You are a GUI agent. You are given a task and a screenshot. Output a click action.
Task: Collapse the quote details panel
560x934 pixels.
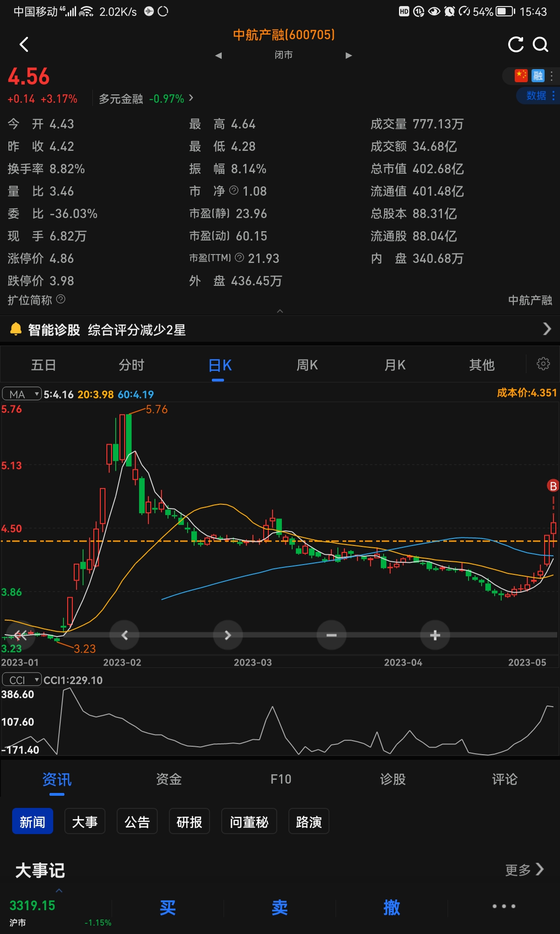[x=280, y=311]
